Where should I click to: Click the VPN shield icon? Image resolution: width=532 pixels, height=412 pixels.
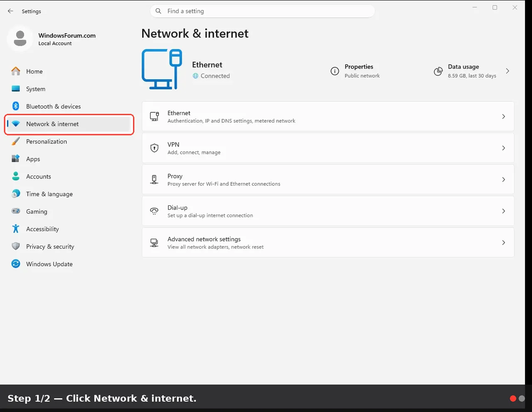pyautogui.click(x=154, y=148)
